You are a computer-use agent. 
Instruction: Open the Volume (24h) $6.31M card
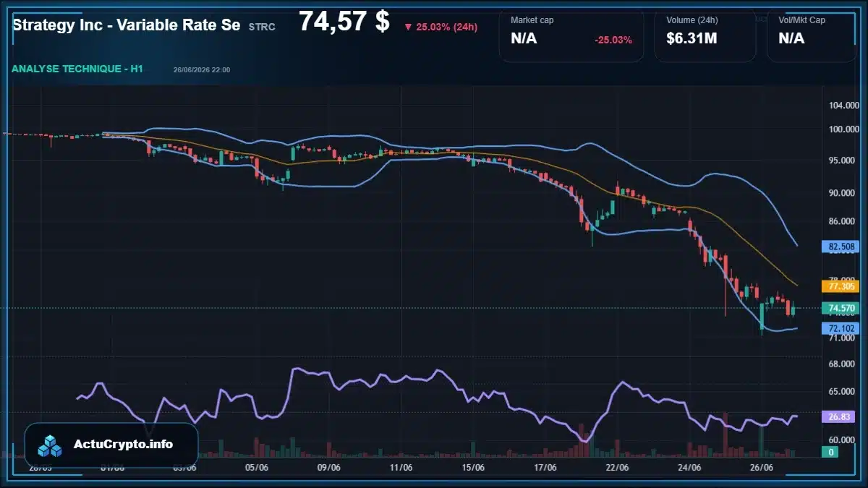[x=705, y=35]
